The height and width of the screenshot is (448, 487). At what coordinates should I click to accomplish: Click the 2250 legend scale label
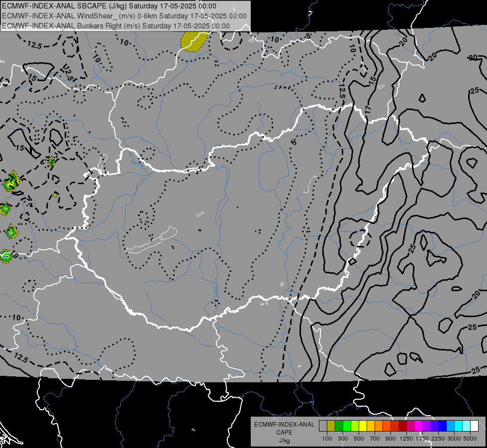pyautogui.click(x=438, y=439)
